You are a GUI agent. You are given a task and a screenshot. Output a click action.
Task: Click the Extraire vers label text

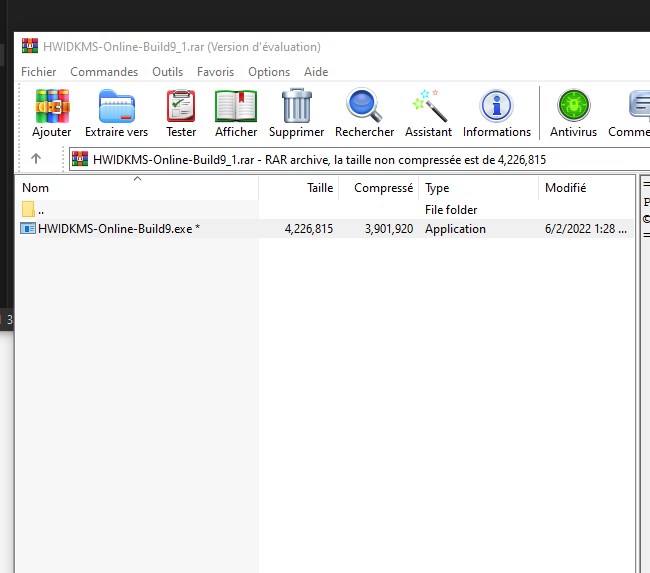tap(116, 132)
